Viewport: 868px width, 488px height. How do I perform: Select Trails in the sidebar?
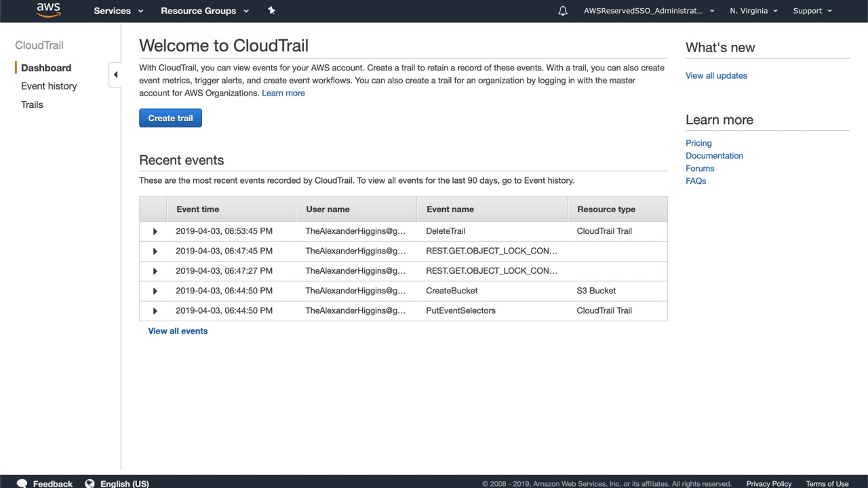pyautogui.click(x=32, y=104)
